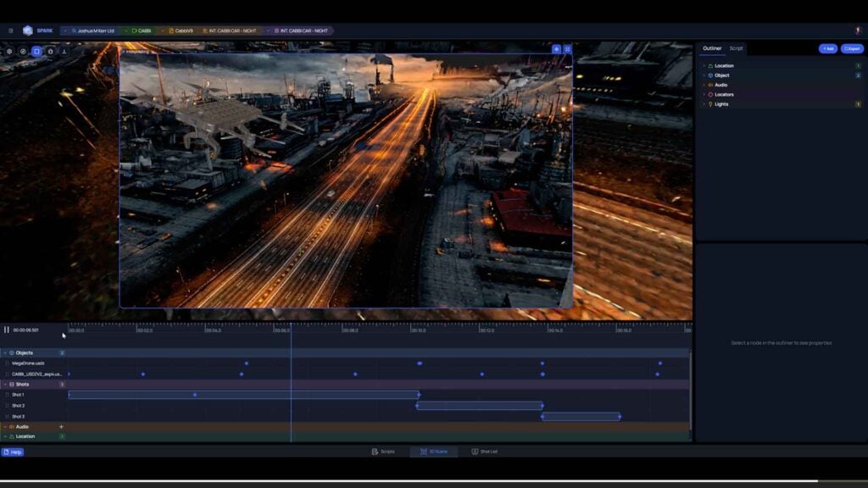868x488 pixels.
Task: Open the orange INT. CABBI CAR - NIGHT breadcrumb
Action: [x=229, y=31]
